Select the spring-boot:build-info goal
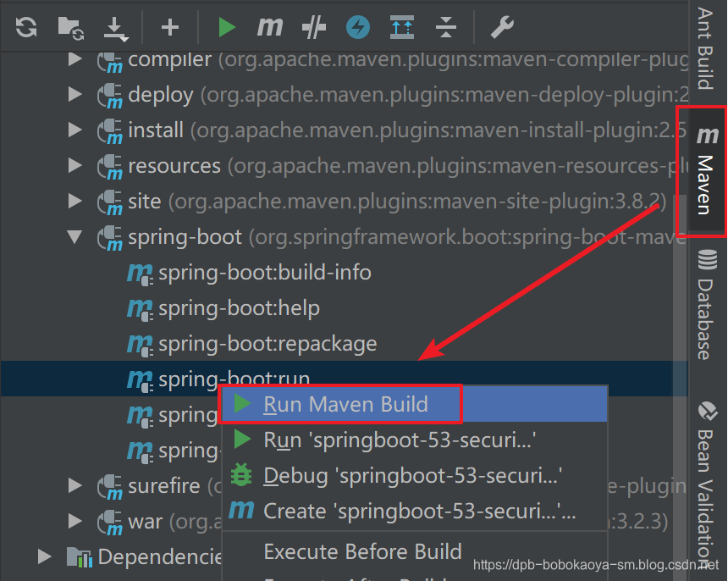 [x=265, y=273]
